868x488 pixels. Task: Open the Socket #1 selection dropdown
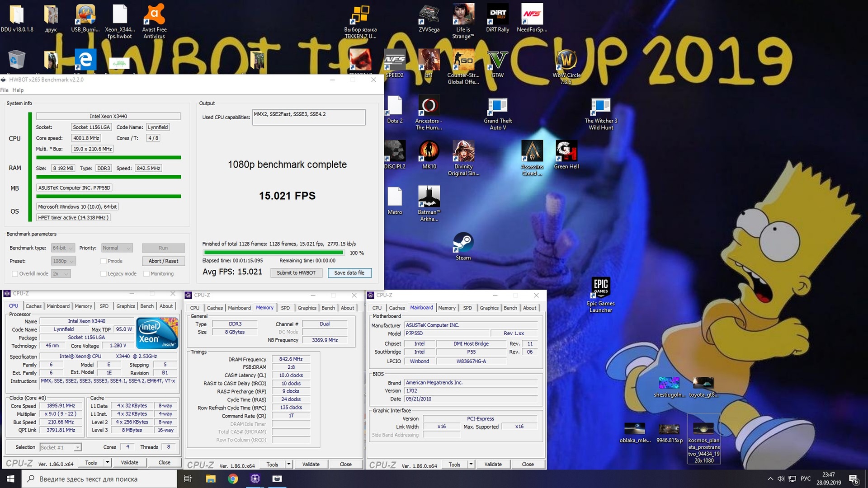pyautogui.click(x=60, y=447)
